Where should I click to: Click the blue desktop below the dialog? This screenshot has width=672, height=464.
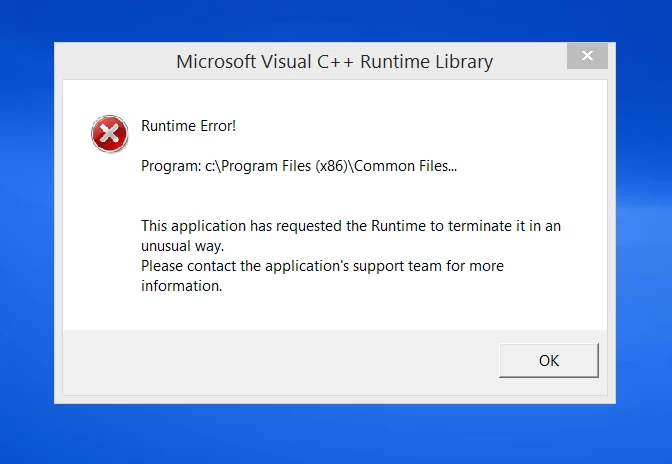pyautogui.click(x=336, y=434)
